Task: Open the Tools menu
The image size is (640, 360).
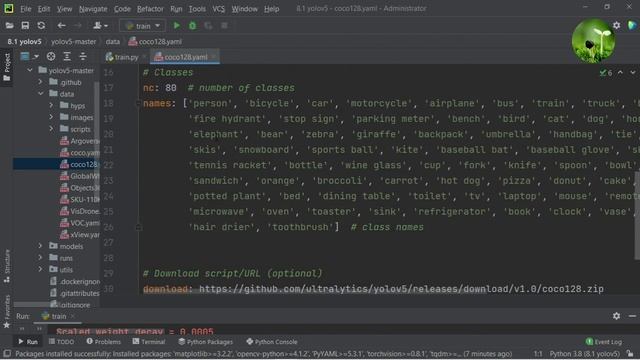Action: pyautogui.click(x=197, y=9)
